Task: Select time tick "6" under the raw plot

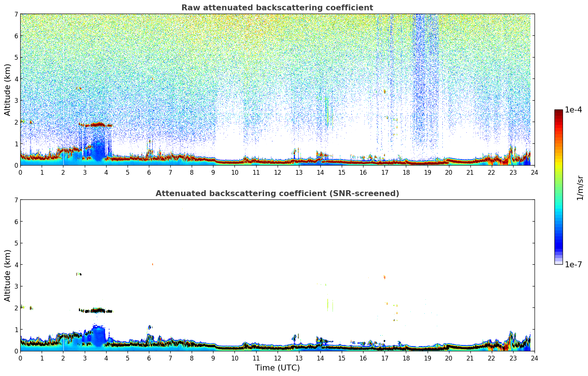Action: pos(149,172)
